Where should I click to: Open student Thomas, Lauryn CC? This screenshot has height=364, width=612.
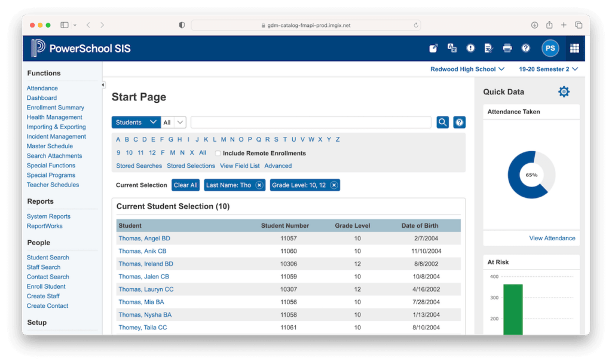tap(146, 289)
